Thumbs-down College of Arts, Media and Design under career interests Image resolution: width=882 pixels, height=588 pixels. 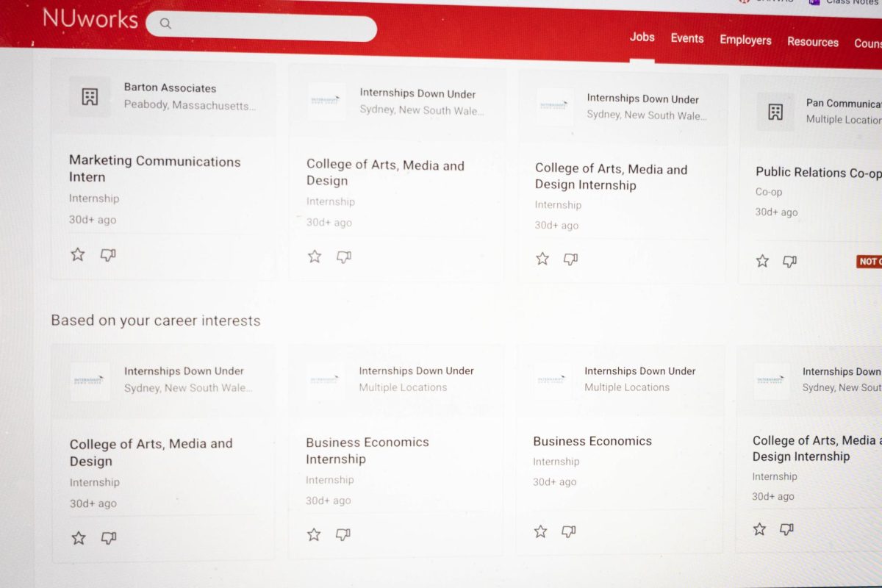tap(109, 537)
